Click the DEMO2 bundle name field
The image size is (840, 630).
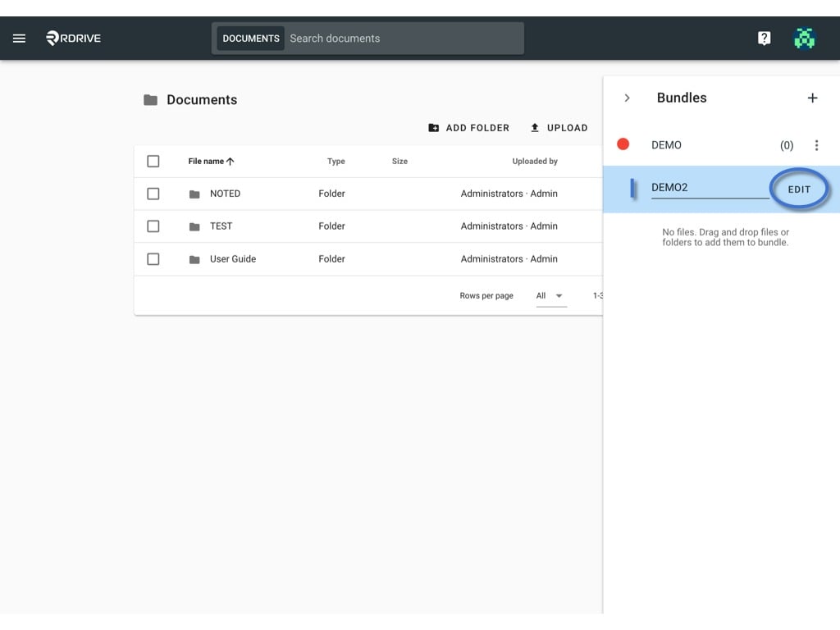point(710,188)
